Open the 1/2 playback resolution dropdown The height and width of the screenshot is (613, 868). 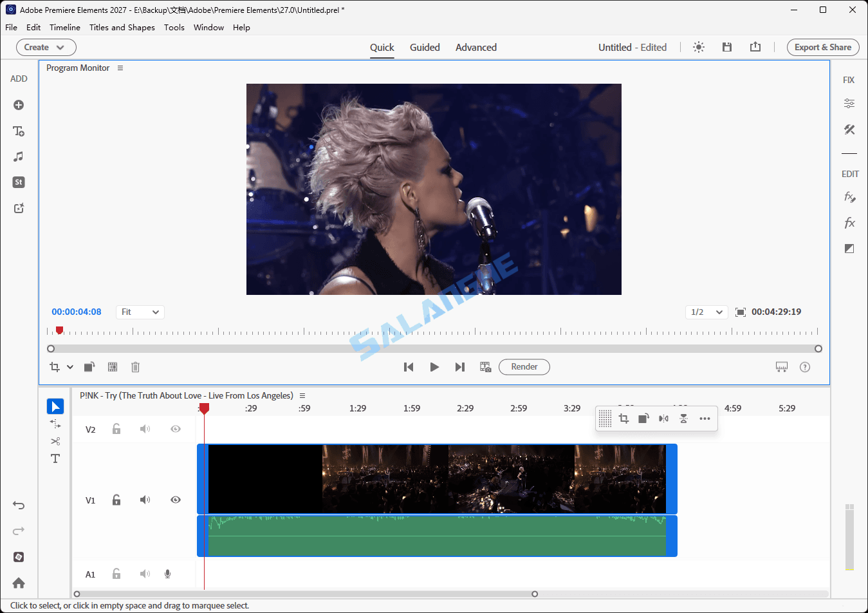[706, 312]
